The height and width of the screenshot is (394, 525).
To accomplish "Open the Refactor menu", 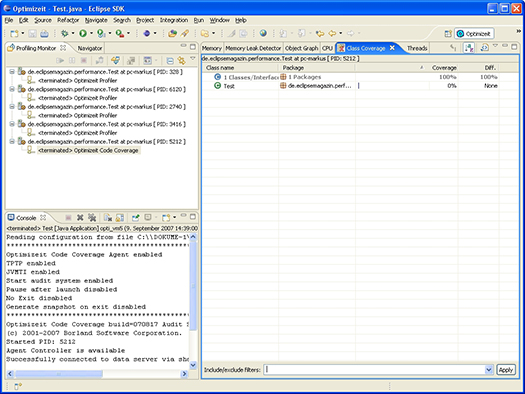I will point(68,20).
